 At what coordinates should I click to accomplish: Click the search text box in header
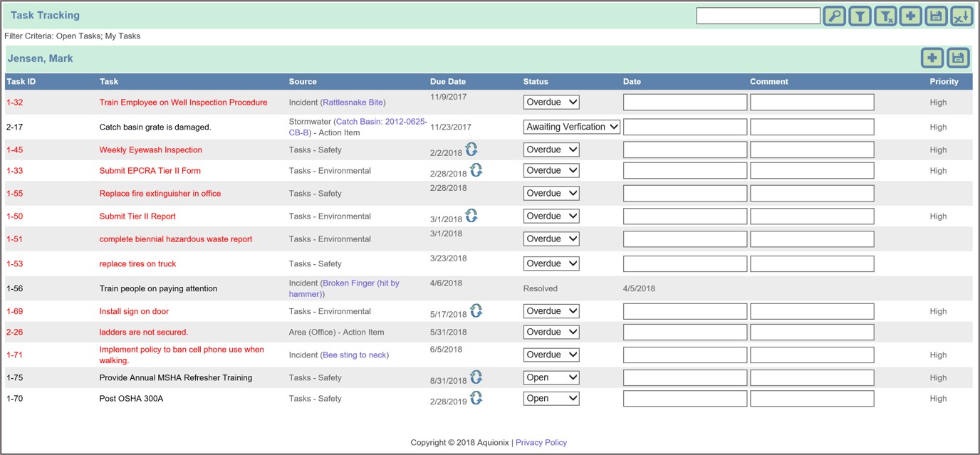pos(759,16)
